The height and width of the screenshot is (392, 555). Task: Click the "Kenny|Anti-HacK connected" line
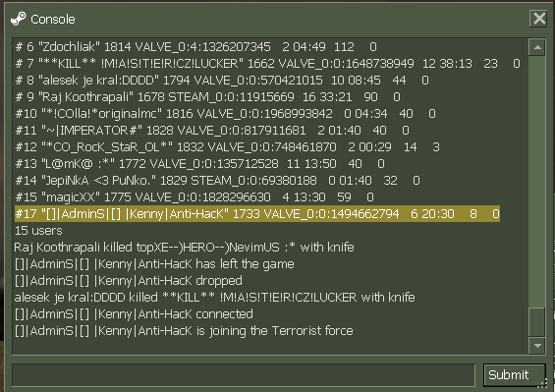click(x=134, y=313)
